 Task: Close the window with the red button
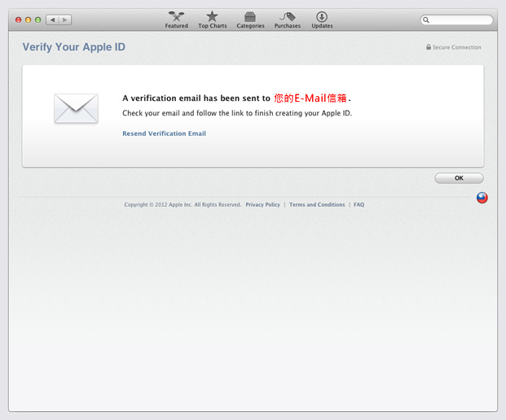19,20
